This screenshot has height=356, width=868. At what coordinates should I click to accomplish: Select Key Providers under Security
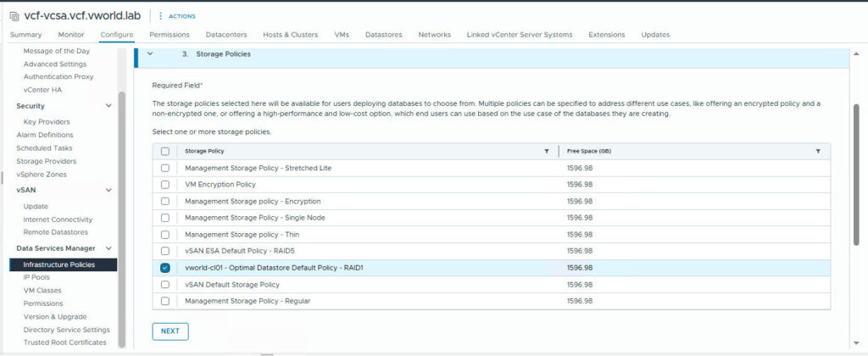tap(47, 122)
